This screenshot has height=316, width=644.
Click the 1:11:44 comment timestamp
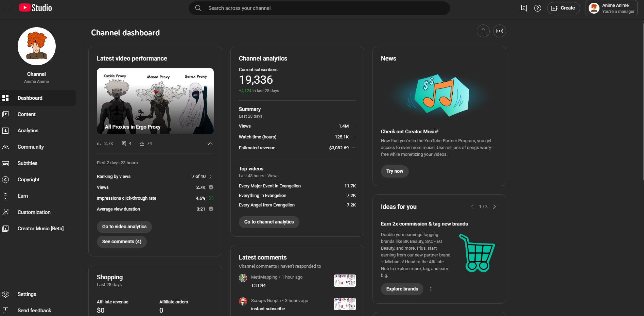click(x=258, y=285)
